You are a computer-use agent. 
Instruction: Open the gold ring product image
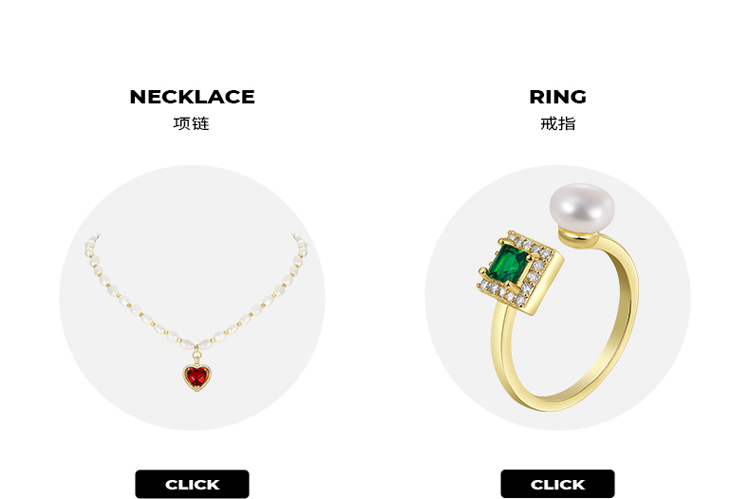558,298
